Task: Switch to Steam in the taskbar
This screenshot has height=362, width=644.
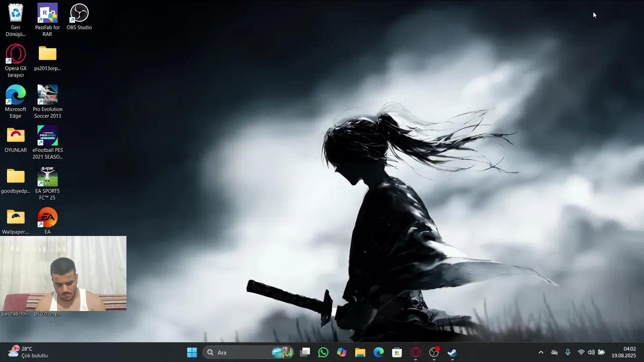Action: 452,352
